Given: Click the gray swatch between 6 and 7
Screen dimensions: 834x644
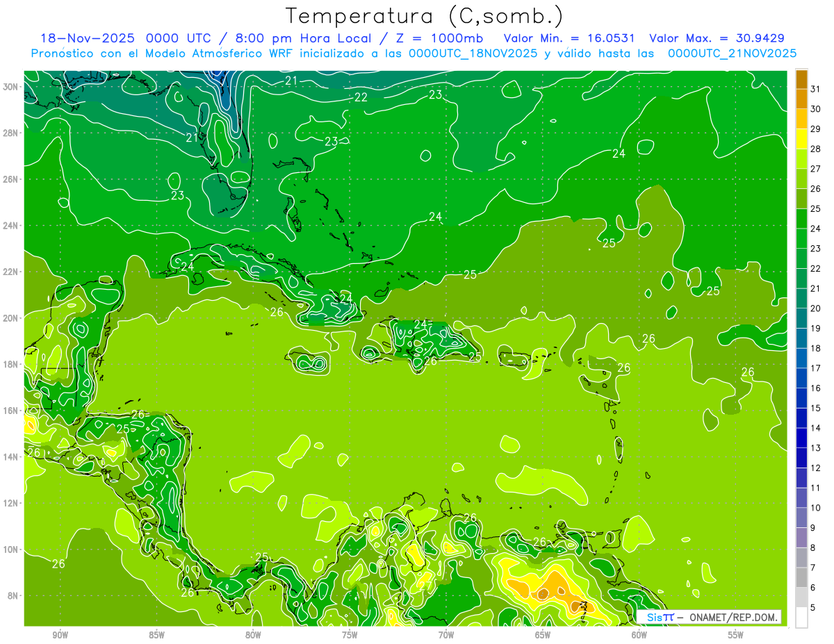Looking at the screenshot, I should click(801, 577).
